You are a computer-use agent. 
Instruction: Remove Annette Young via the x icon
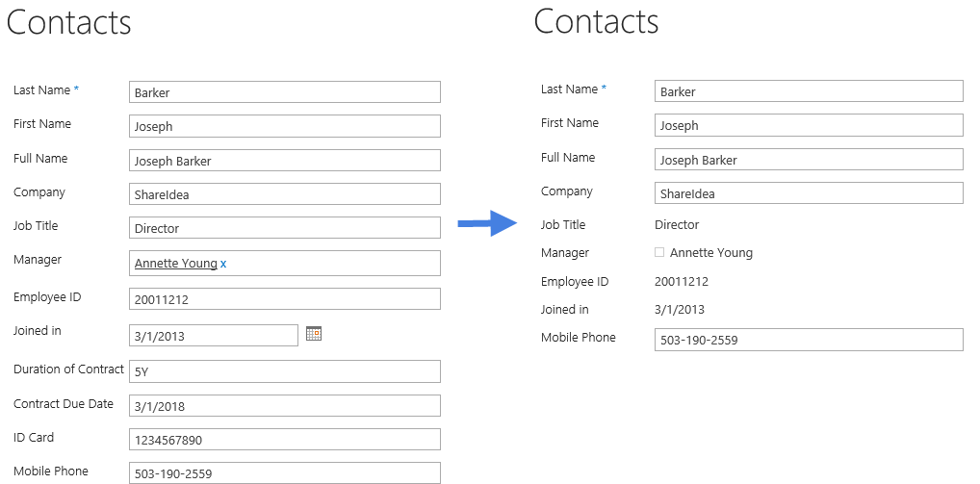point(223,265)
